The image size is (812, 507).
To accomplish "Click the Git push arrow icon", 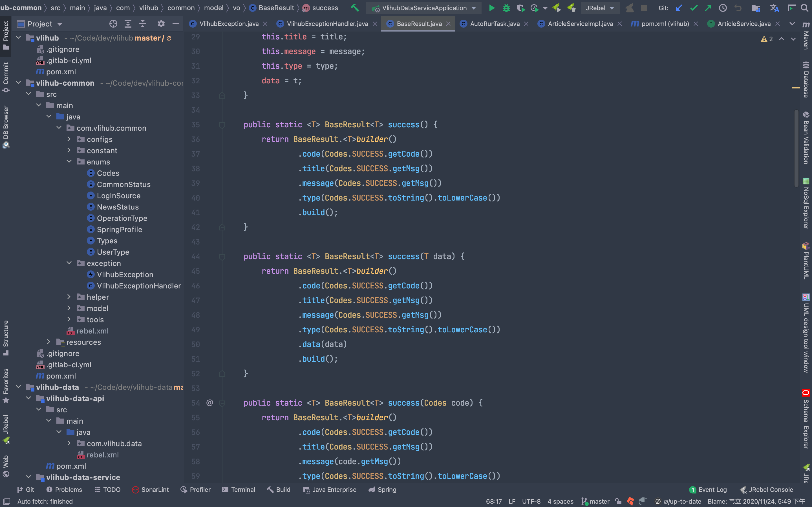I will coord(708,8).
